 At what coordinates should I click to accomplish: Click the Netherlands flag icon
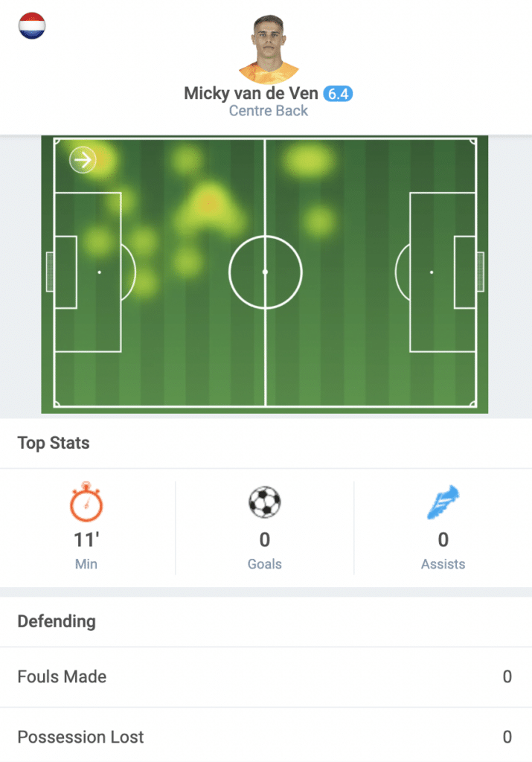32,25
